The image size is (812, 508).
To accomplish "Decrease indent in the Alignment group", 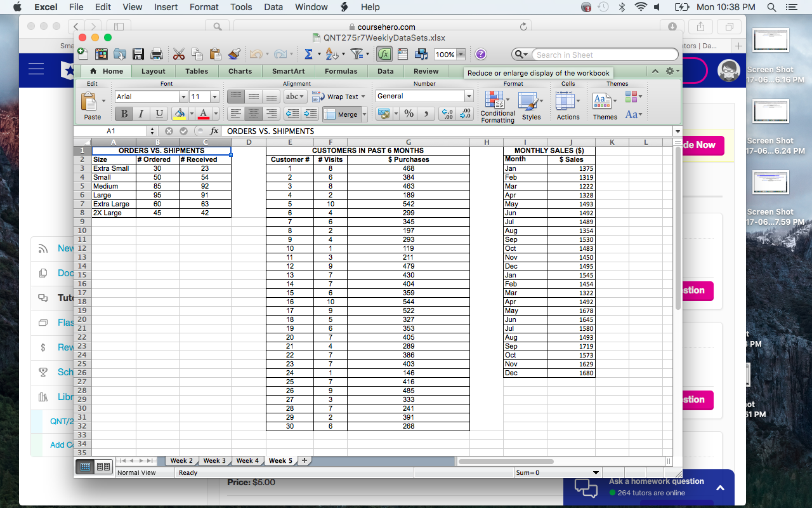I will point(292,114).
